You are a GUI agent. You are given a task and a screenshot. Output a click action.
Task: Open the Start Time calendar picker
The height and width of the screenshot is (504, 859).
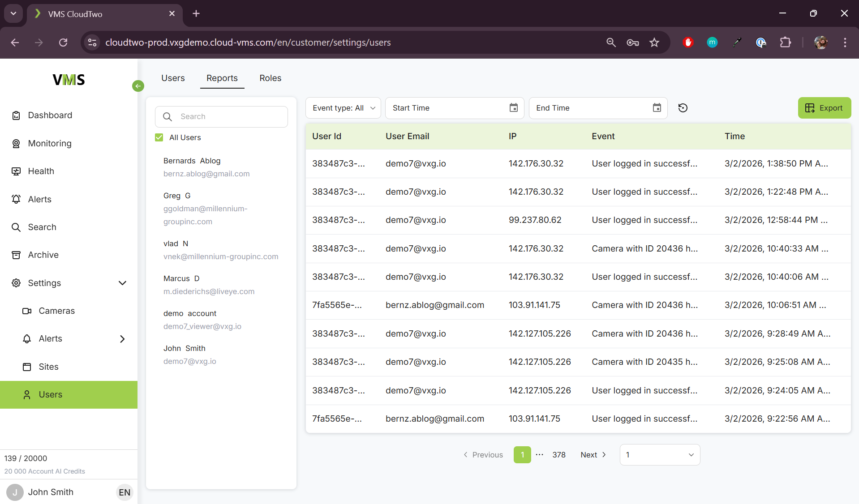[x=513, y=108]
